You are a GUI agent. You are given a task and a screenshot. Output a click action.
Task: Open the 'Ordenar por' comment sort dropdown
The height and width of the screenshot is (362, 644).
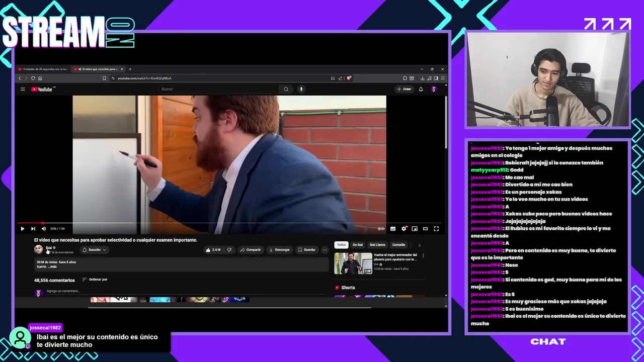coord(95,280)
